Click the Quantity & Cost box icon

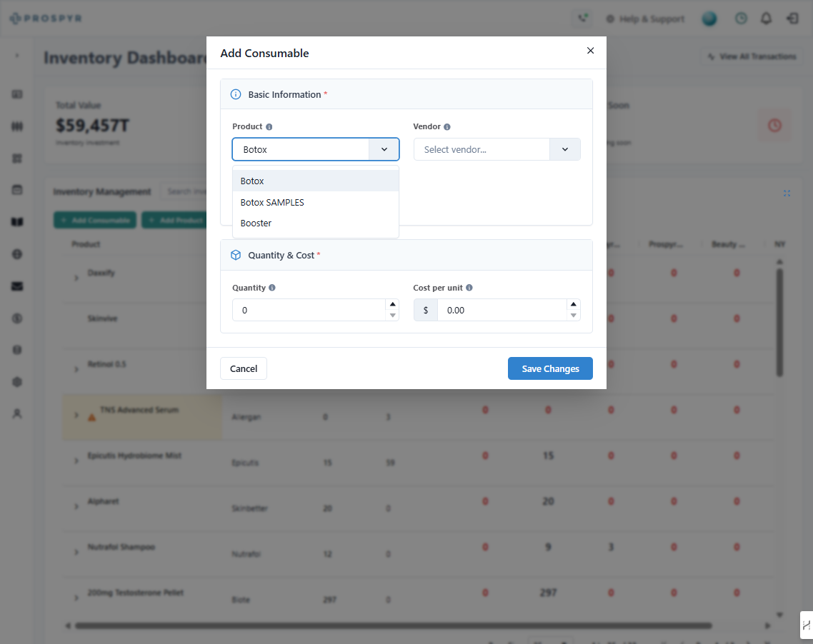click(x=235, y=255)
